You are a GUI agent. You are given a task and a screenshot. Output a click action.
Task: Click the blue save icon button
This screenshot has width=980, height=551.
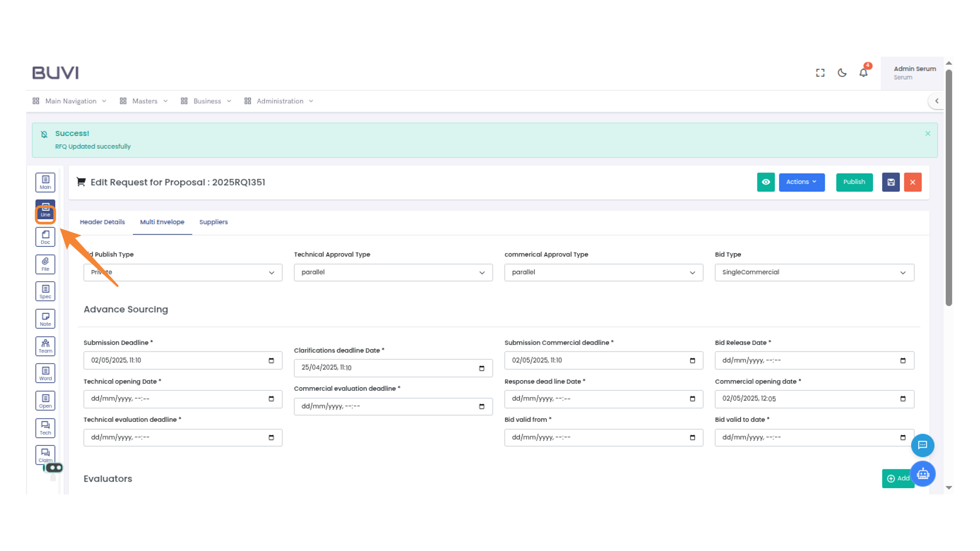891,182
